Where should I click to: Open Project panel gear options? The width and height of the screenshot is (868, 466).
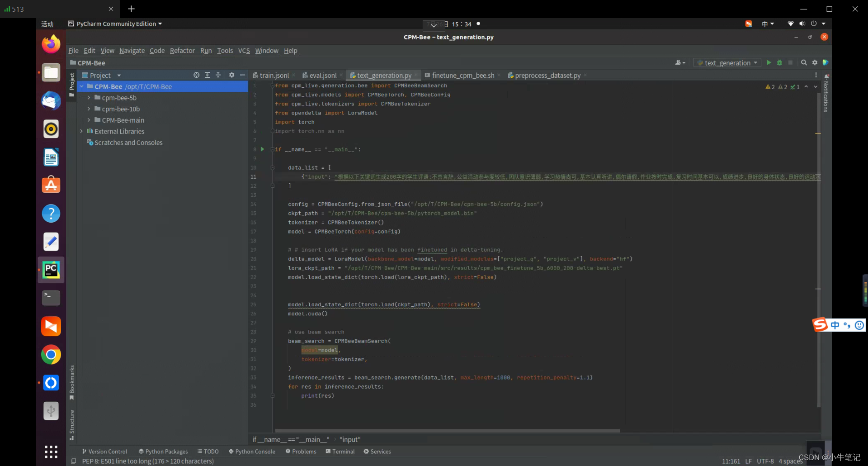pos(231,75)
